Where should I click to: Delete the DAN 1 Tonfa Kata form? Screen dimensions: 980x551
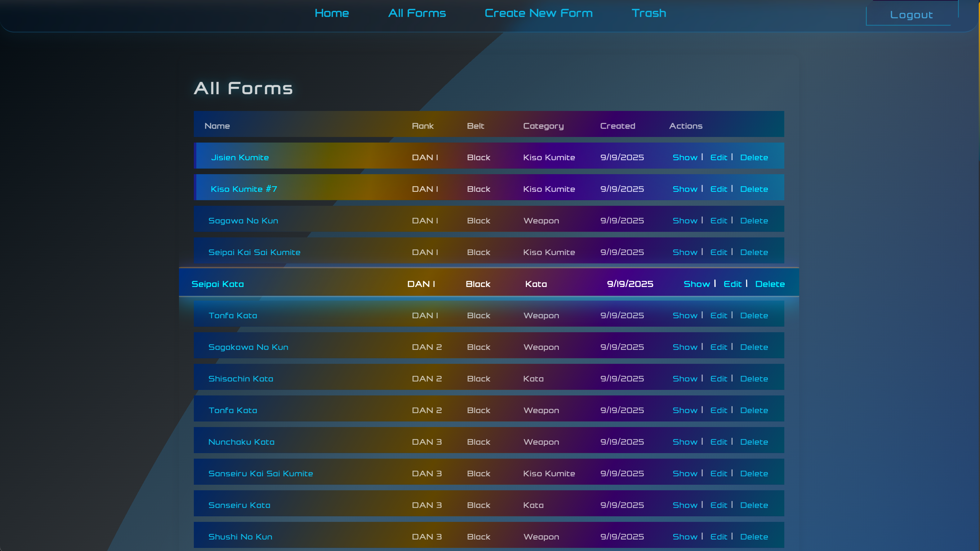[x=754, y=315]
